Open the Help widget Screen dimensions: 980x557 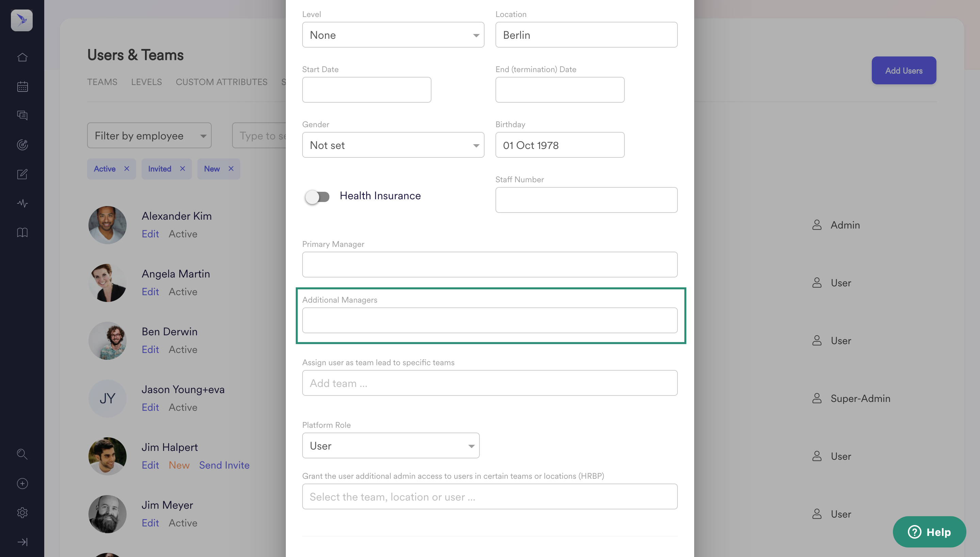pos(929,532)
